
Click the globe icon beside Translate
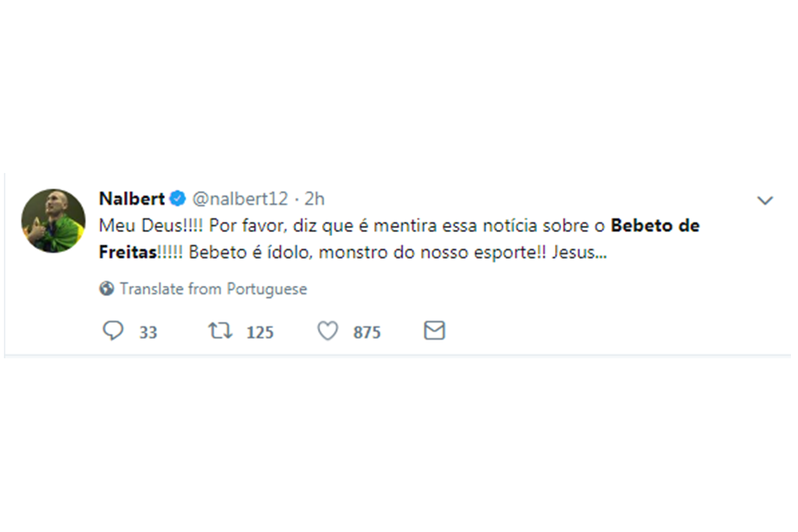click(x=107, y=289)
